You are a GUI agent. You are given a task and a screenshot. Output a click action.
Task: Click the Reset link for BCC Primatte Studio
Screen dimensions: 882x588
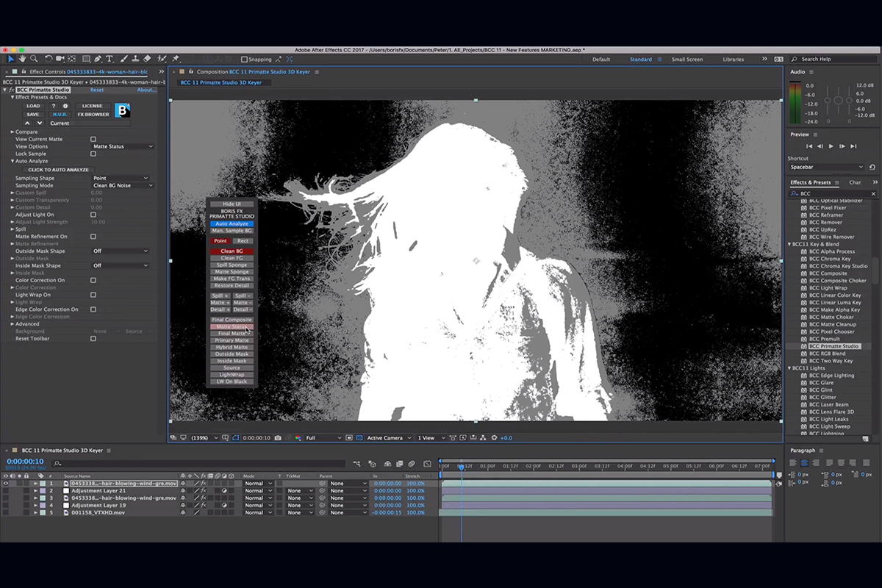click(97, 90)
